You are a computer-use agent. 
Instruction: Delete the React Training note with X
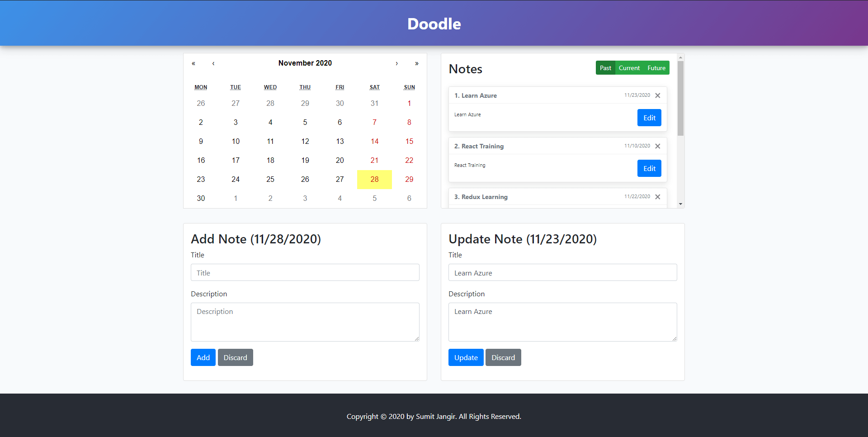(658, 146)
